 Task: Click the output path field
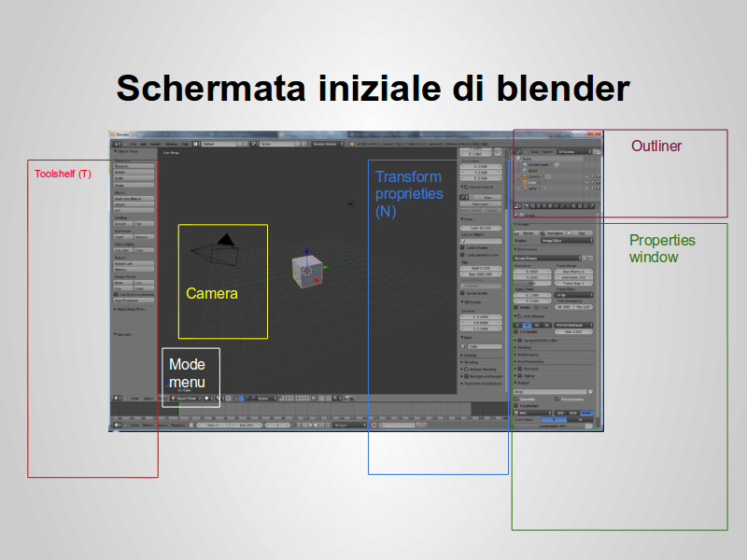(550, 391)
